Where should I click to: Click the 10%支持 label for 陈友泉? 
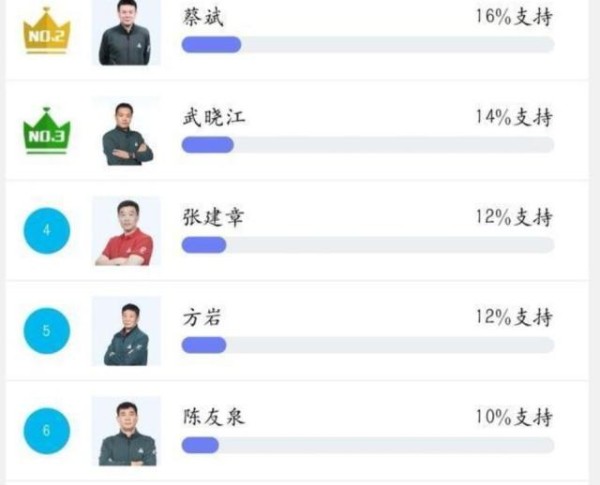[x=514, y=417]
